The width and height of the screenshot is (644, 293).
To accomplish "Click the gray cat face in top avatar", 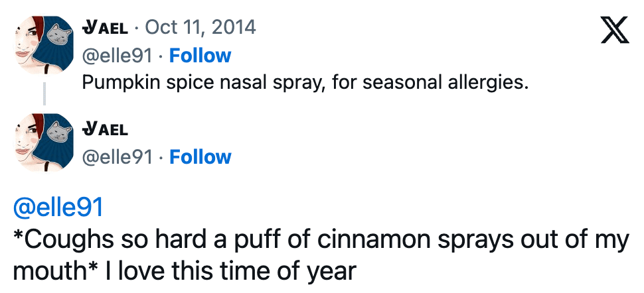I will click(62, 33).
